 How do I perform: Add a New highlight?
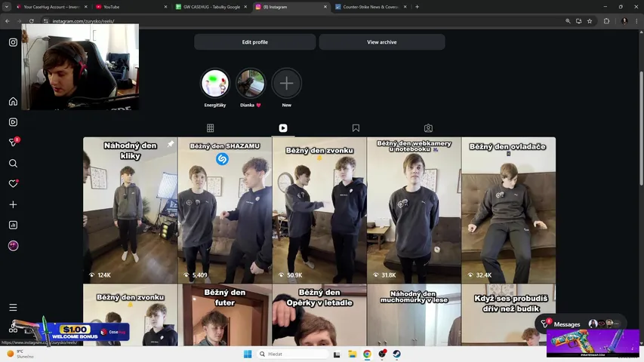click(x=286, y=83)
